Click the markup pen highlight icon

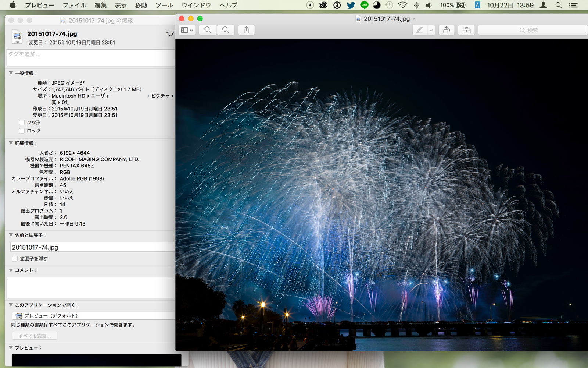pyautogui.click(x=420, y=30)
